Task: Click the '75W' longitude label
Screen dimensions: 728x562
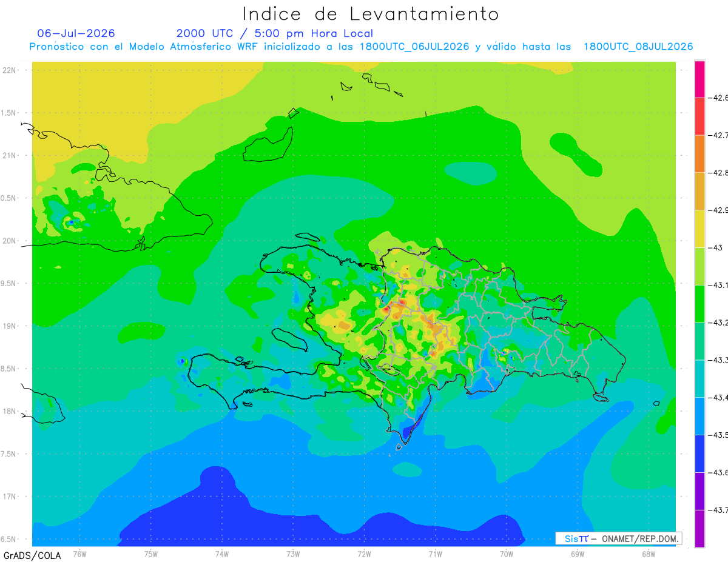Action: coord(150,554)
